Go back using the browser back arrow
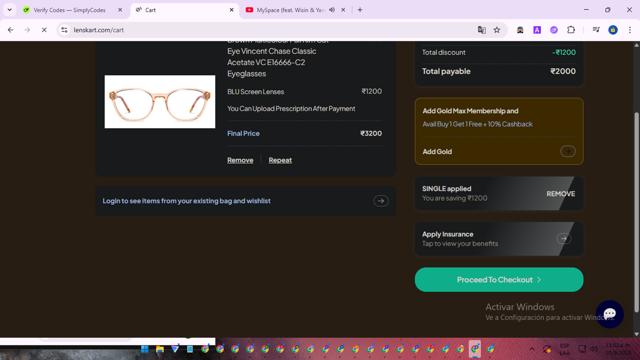640x360 pixels. [11, 30]
